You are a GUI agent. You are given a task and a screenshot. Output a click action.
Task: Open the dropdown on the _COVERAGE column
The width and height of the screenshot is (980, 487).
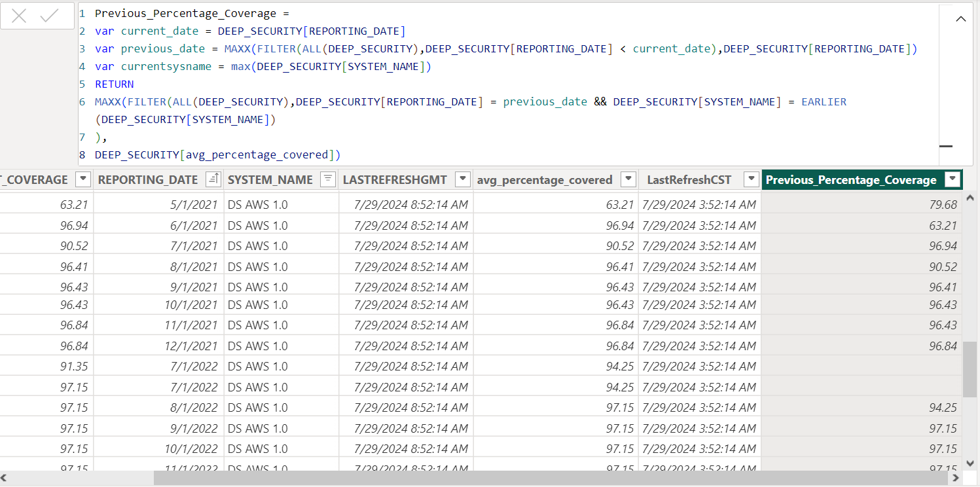tap(83, 179)
